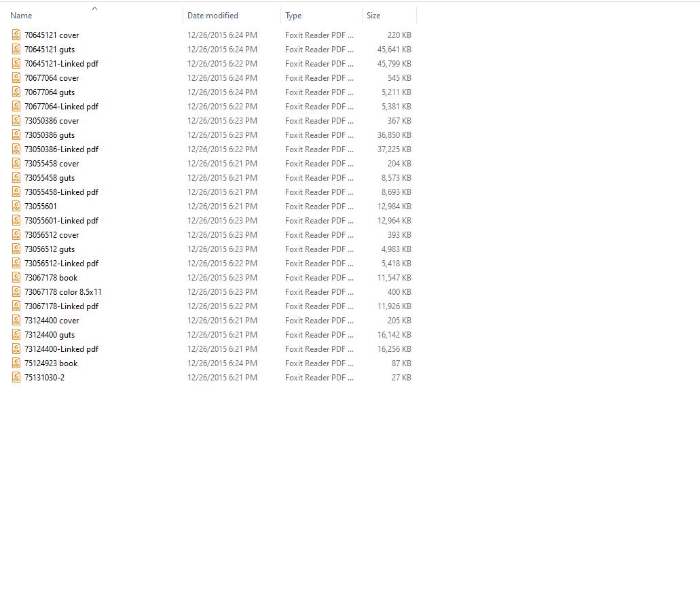Screen dimensions: 700x589
Task: Sort files by the Size column header
Action: click(x=373, y=16)
